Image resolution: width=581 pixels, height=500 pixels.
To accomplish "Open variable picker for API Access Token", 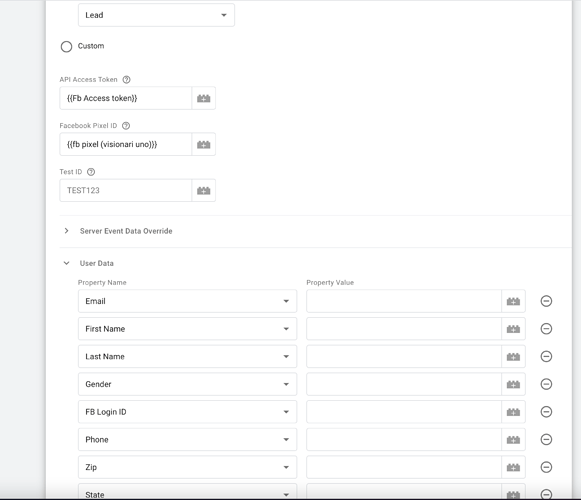I will 203,98.
